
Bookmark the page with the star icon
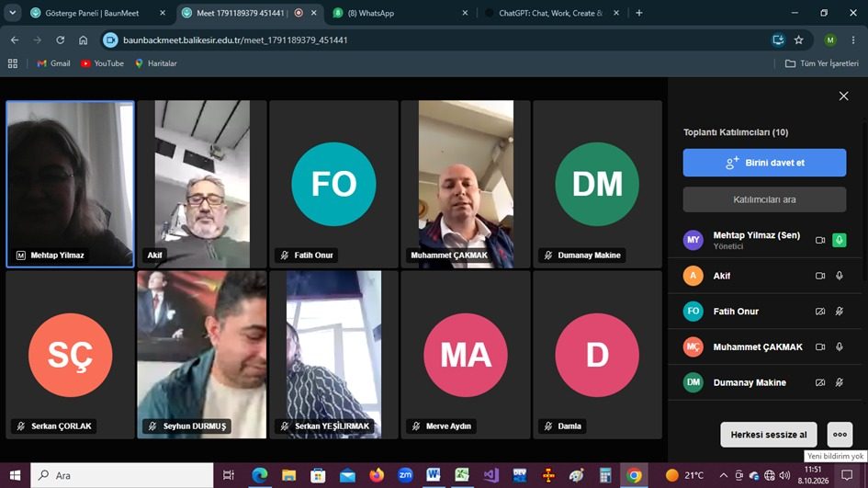(x=799, y=40)
